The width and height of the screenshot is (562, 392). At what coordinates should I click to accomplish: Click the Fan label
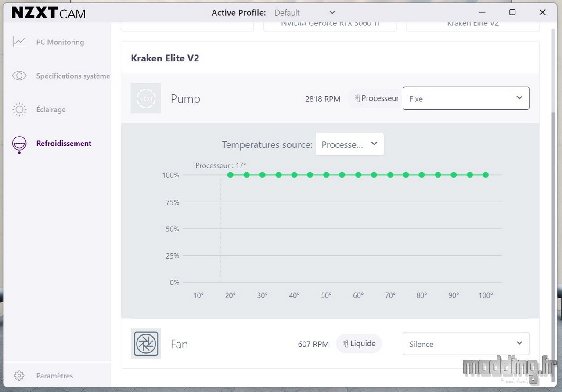point(179,344)
